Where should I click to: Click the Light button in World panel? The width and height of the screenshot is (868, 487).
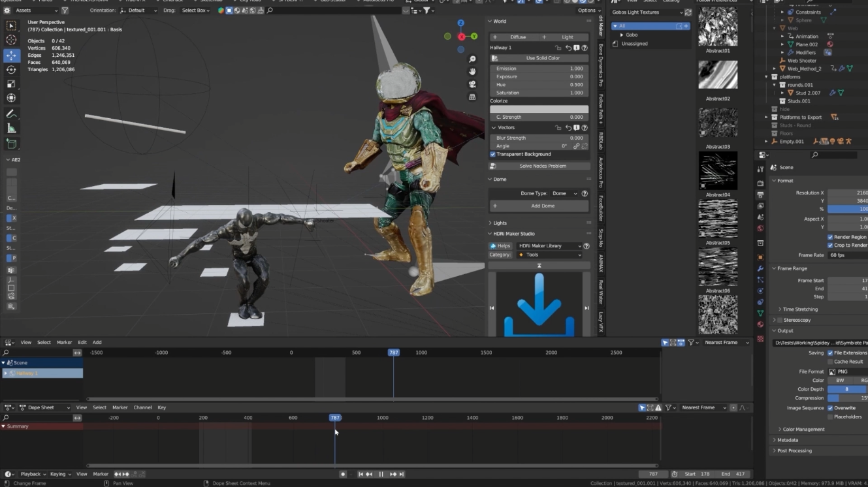[564, 37]
